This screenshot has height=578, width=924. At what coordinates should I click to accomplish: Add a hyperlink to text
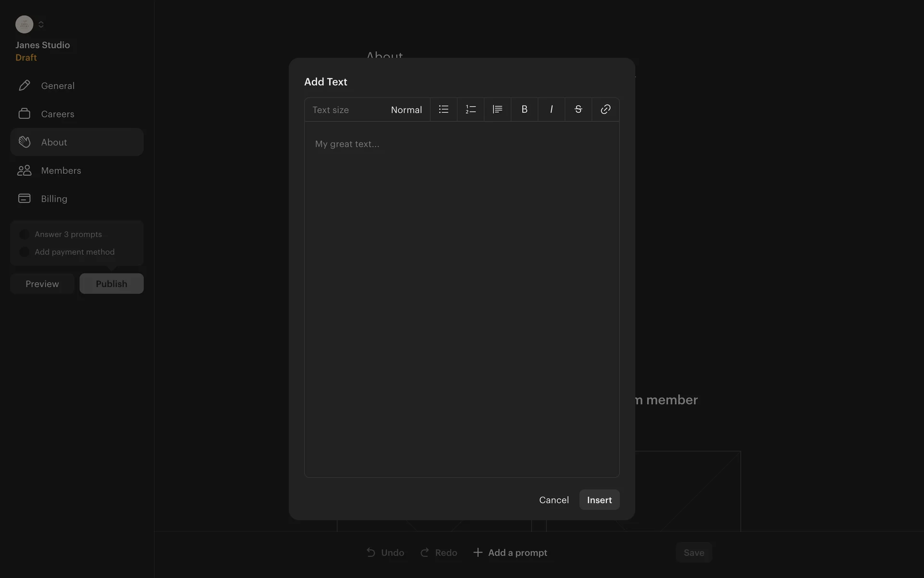pos(605,109)
